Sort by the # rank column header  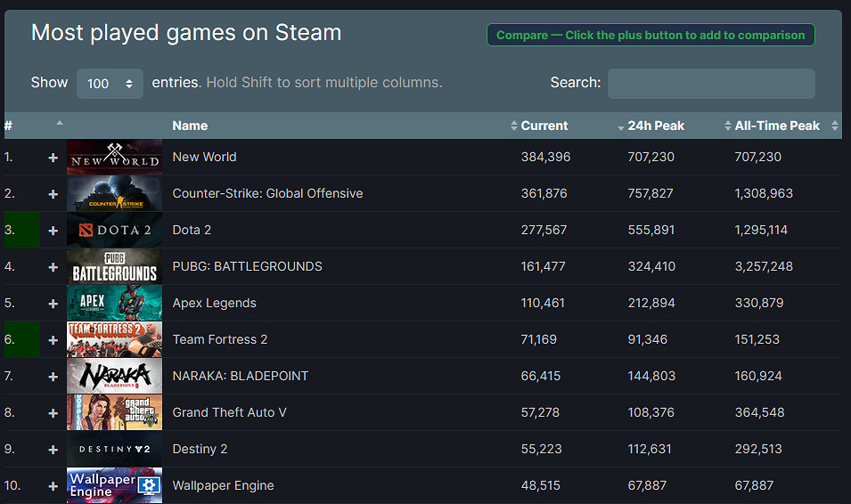9,126
